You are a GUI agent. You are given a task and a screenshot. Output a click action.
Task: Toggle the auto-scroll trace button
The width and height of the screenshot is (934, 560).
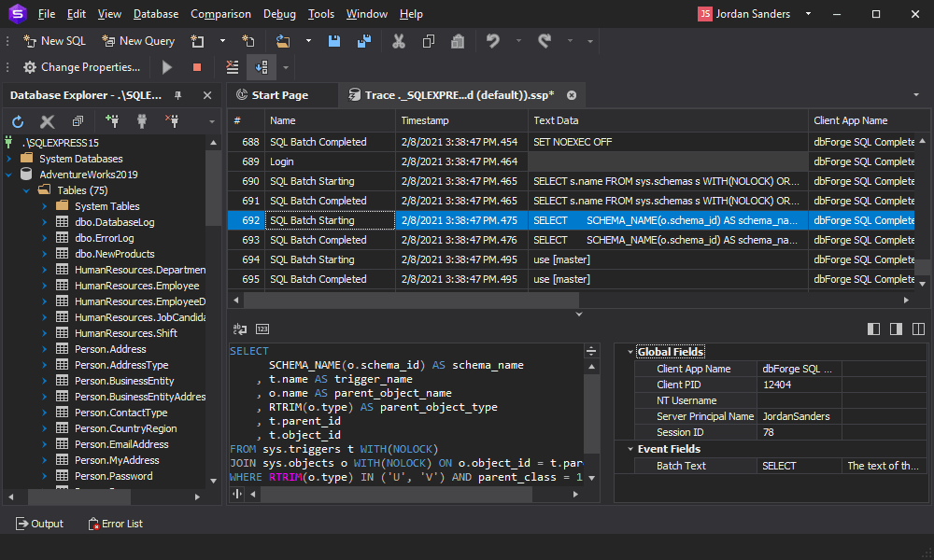[262, 67]
